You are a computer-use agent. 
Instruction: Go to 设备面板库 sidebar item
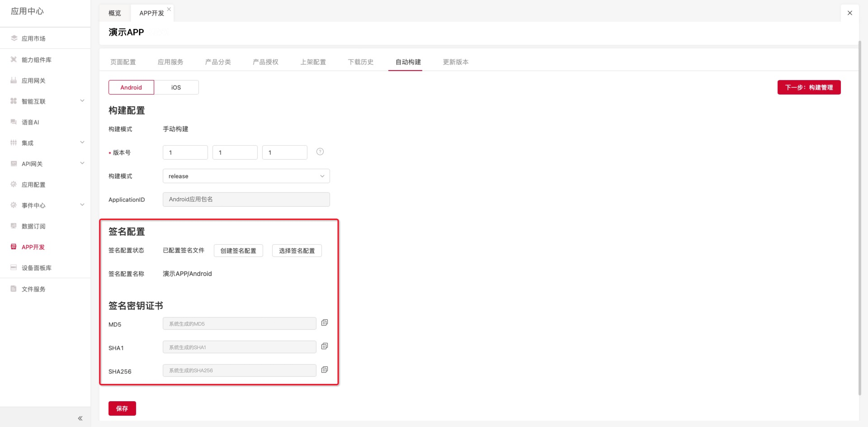click(x=36, y=268)
